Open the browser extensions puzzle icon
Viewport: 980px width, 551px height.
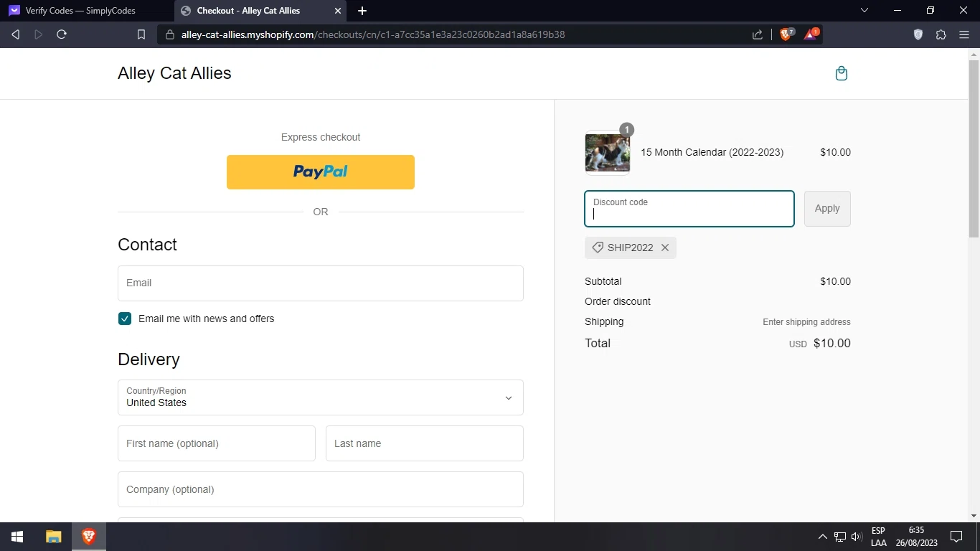[x=941, y=34]
